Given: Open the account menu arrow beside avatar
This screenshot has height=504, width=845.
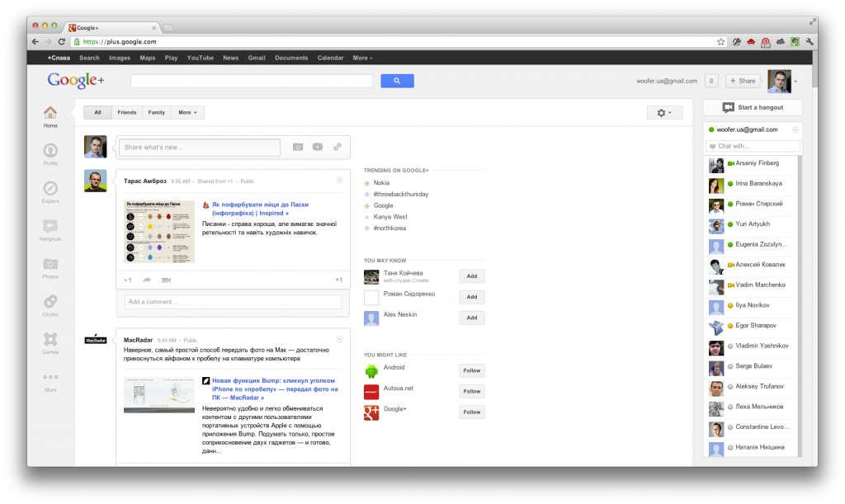Looking at the screenshot, I should 795,82.
